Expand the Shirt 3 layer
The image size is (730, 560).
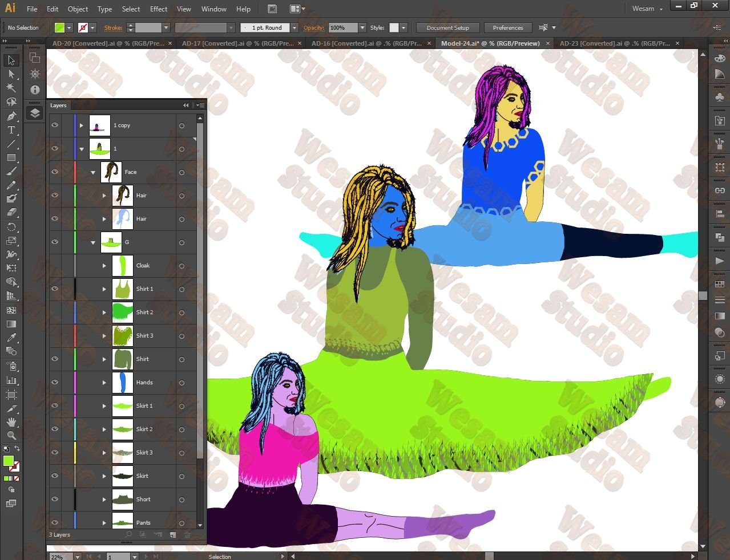tap(104, 336)
